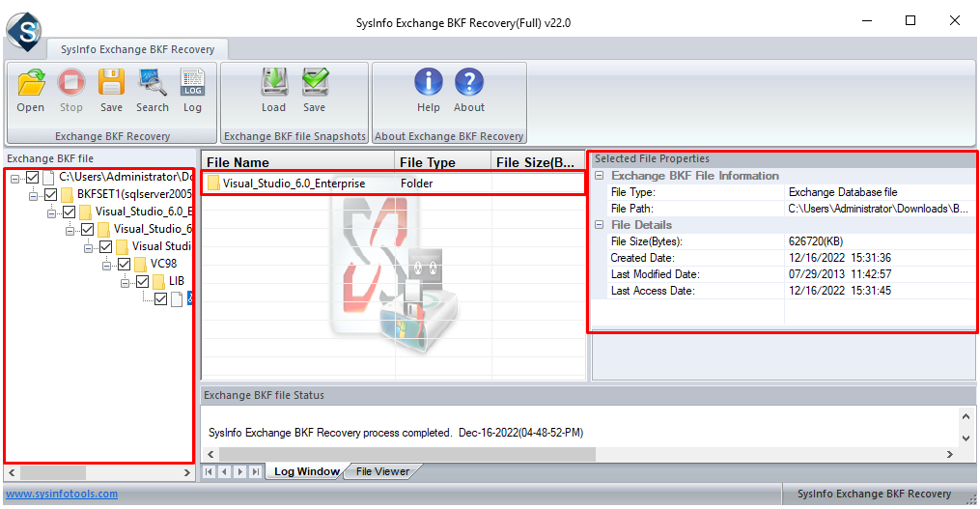Screen dimensions: 980x509
Task: Sort by File Size(B... column header
Action: click(537, 162)
